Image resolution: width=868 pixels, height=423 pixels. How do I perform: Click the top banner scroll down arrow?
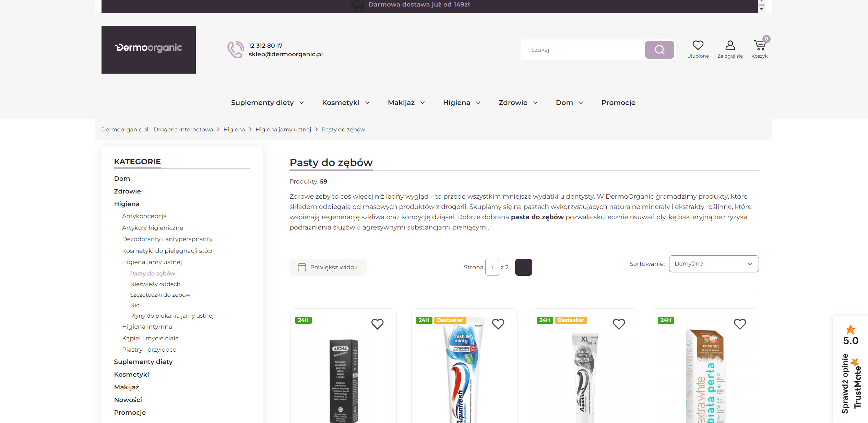[761, 9]
